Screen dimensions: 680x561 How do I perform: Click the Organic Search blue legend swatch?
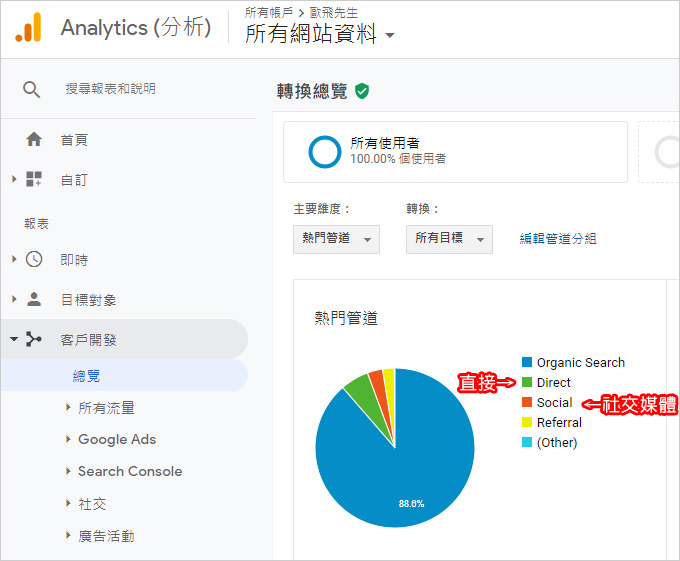click(527, 362)
